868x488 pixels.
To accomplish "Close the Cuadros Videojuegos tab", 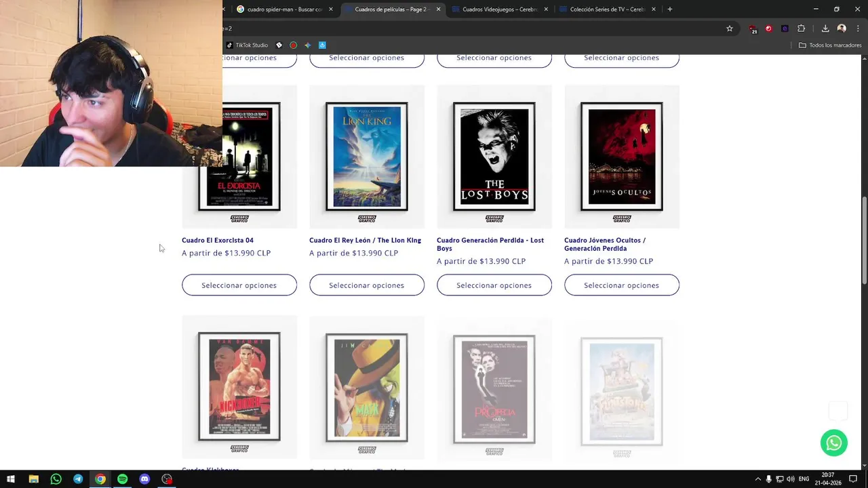I will point(546,9).
